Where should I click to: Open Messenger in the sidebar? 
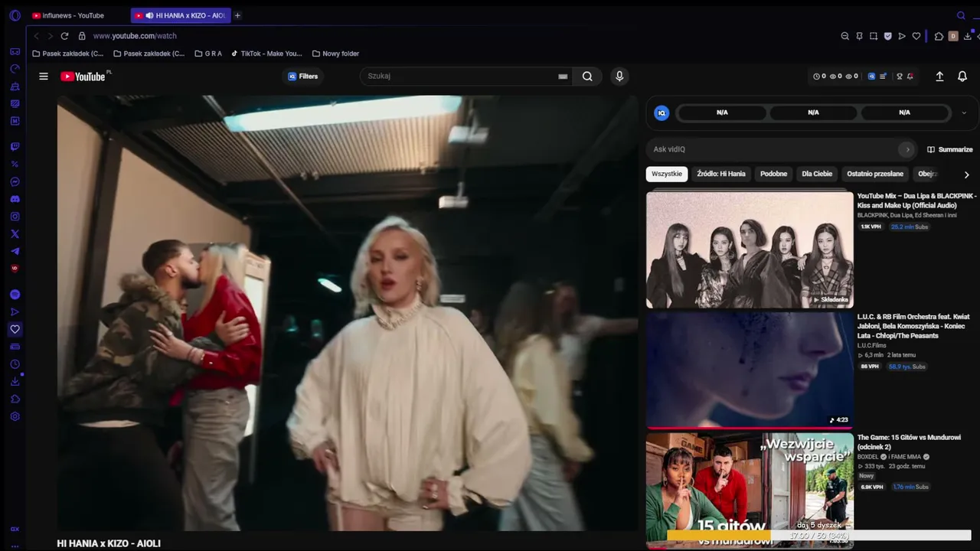point(15,182)
